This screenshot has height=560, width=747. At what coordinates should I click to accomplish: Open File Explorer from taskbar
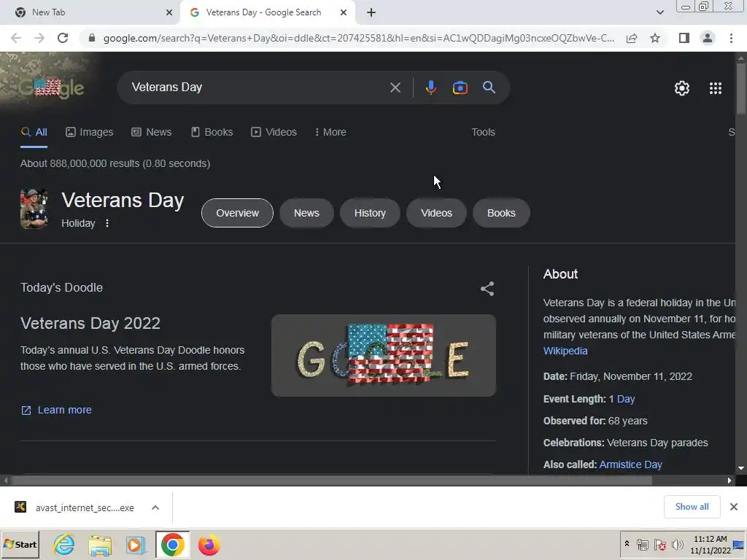(x=100, y=545)
